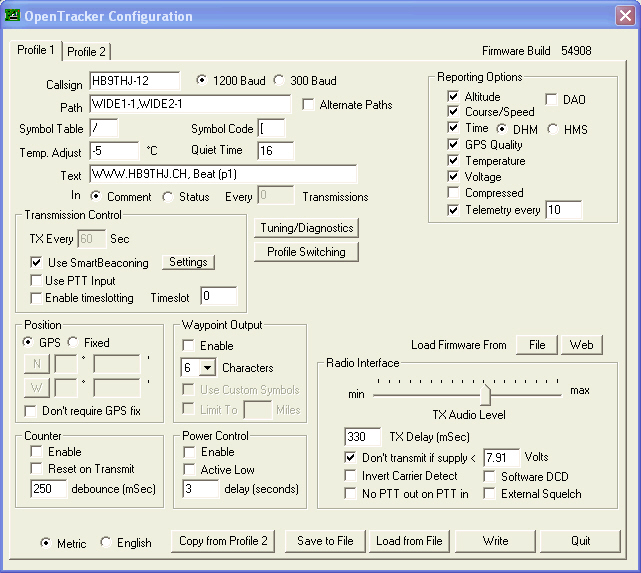
Task: Switch to the Profile 2 tab
Action: click(86, 51)
